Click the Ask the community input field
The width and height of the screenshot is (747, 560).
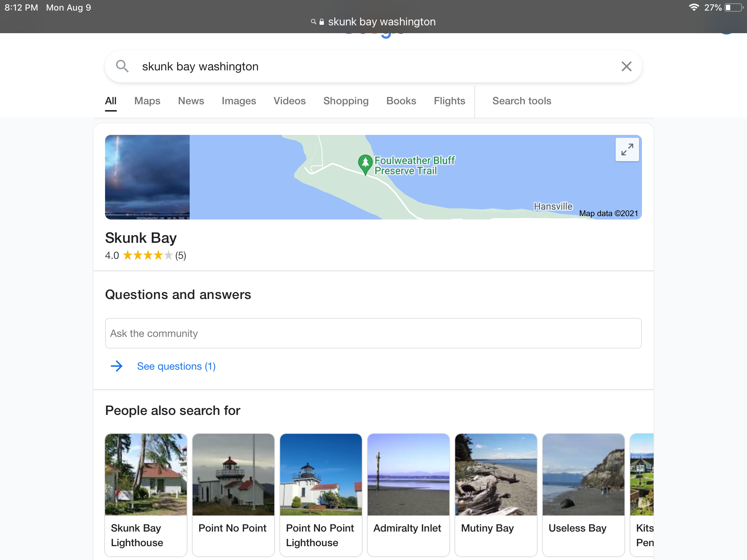373,333
